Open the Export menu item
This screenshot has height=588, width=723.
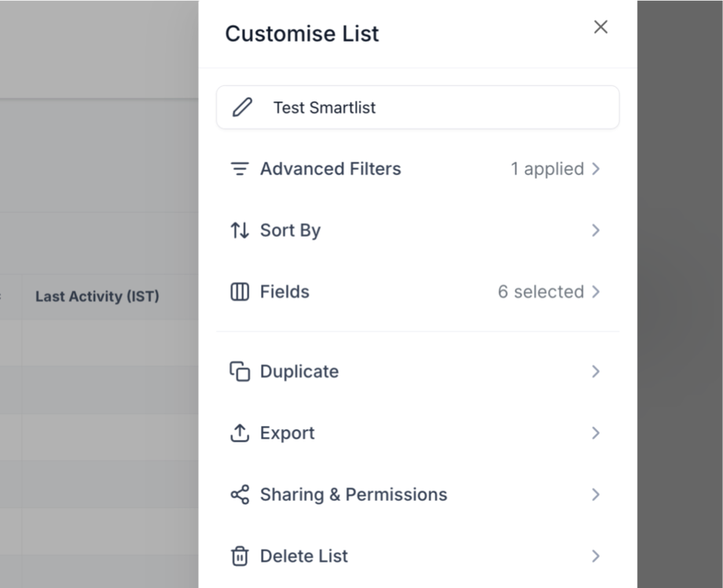(288, 433)
